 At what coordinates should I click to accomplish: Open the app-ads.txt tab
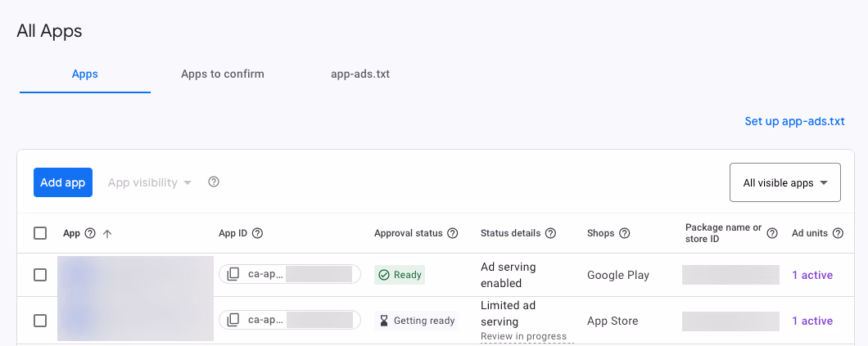[x=360, y=74]
